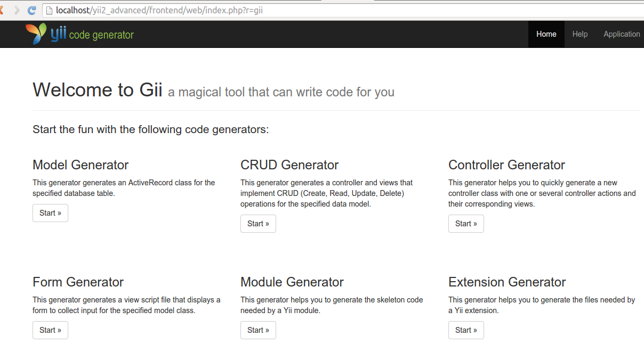Select the CRUD Generator heading
The width and height of the screenshot is (644, 344).
(289, 165)
